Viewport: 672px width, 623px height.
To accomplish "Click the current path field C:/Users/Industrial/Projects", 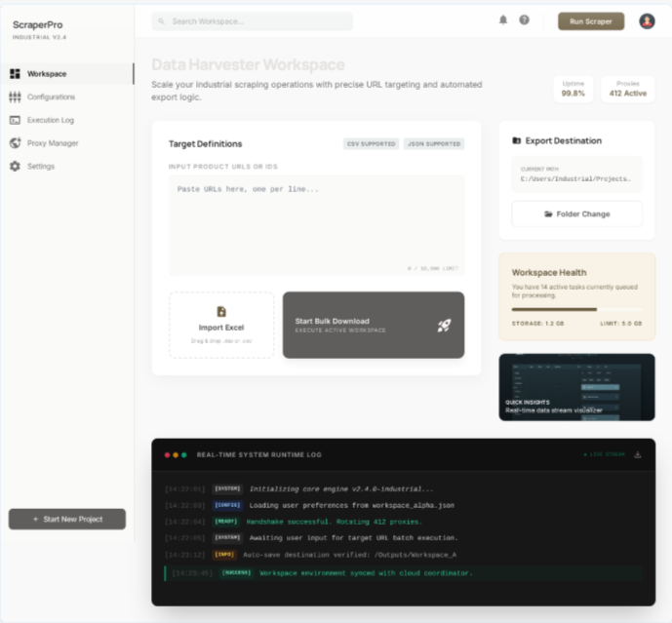I will tap(576, 175).
